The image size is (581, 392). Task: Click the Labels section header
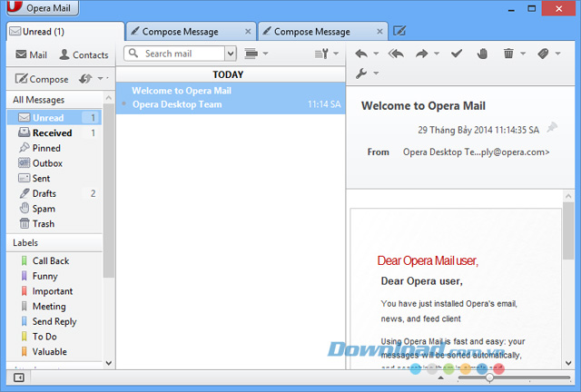(54, 242)
